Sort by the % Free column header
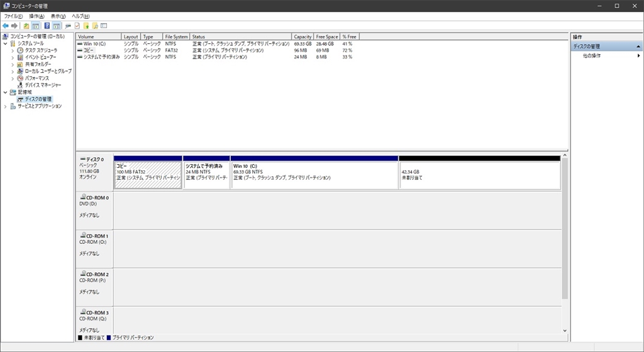This screenshot has height=352, width=644. [x=350, y=36]
